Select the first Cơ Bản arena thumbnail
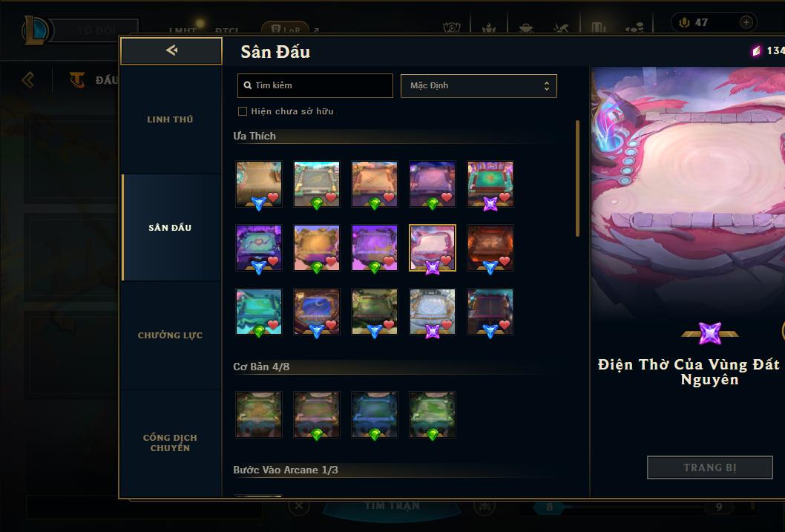This screenshot has height=532, width=785. click(259, 415)
